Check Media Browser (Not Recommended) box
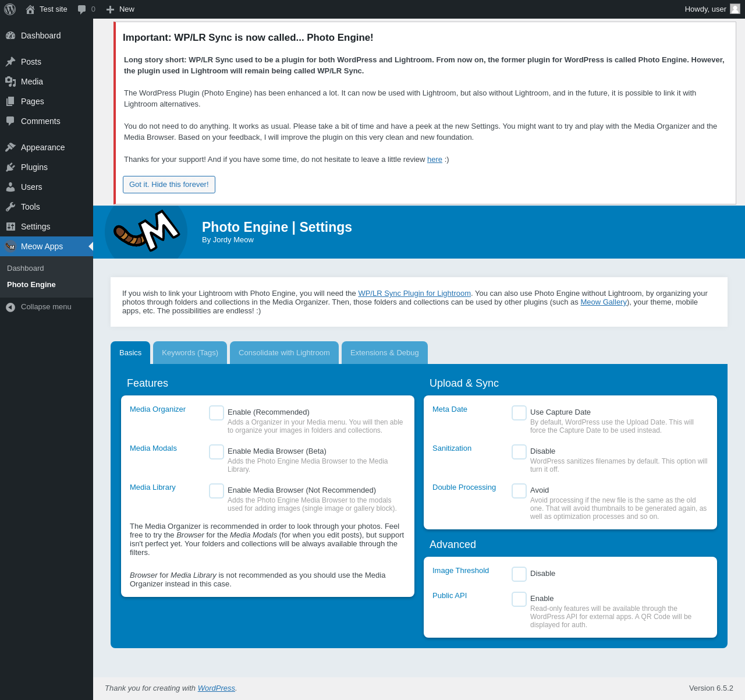Viewport: 745px width, 700px height. coord(217,491)
